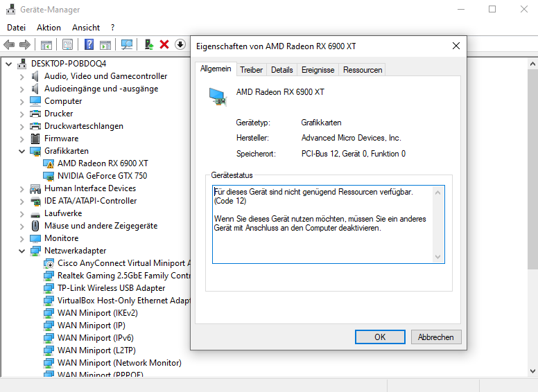Expand the Druckwarteschlangen category
Viewport: 538px width, 392px height.
coord(22,127)
